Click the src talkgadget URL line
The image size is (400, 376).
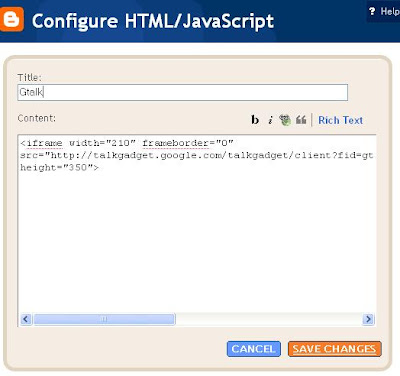[197, 155]
